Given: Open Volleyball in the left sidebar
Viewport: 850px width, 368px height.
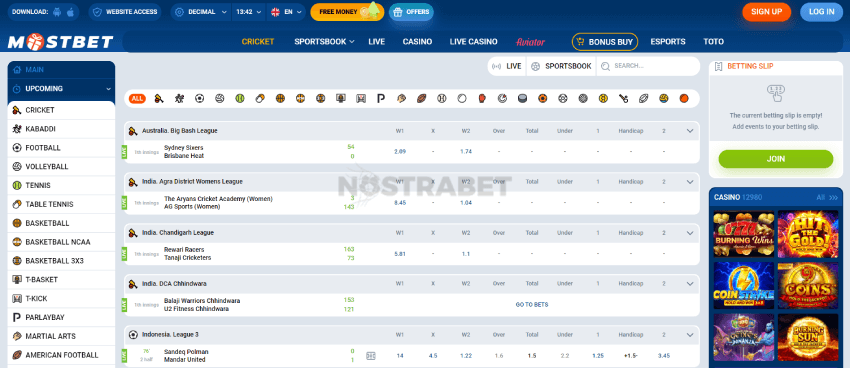Looking at the screenshot, I should tap(61, 166).
